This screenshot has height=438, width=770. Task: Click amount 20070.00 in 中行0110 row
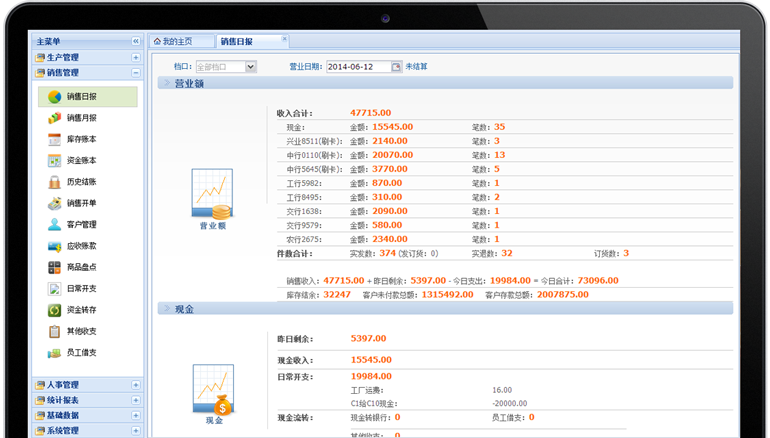click(392, 155)
